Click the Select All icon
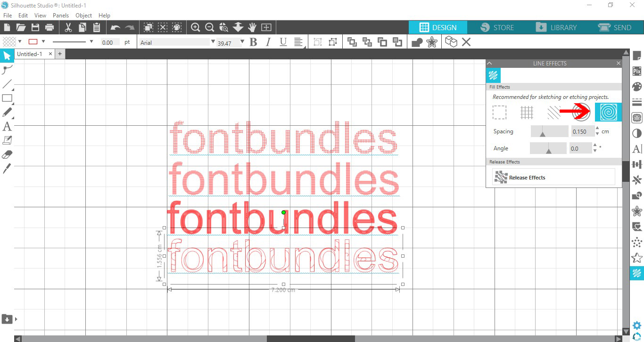This screenshot has height=342, width=644. pos(148,27)
